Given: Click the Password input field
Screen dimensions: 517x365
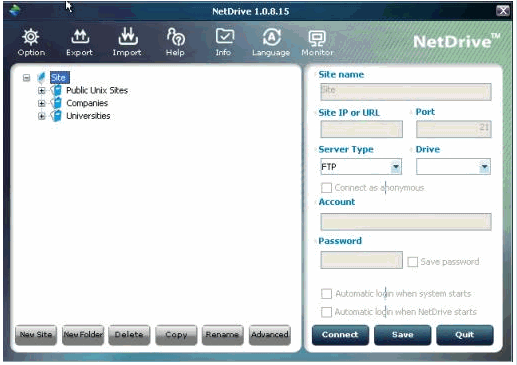Looking at the screenshot, I should point(361,260).
